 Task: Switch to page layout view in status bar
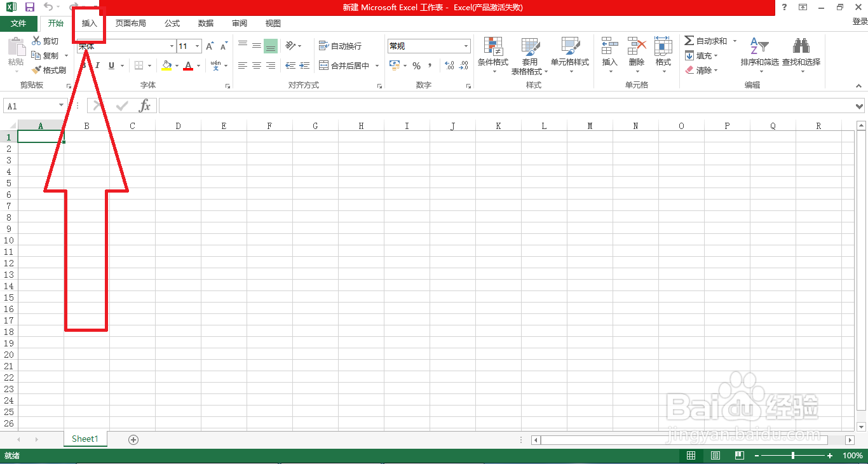715,455
